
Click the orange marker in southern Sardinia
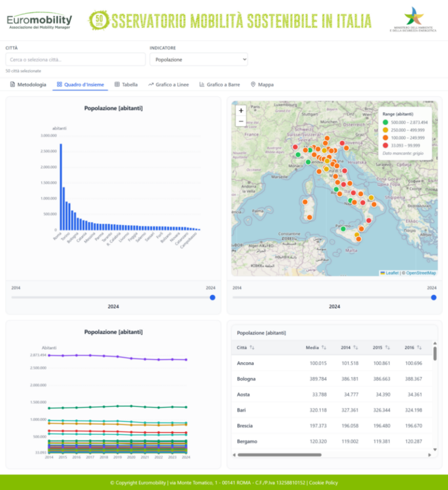coord(309,217)
